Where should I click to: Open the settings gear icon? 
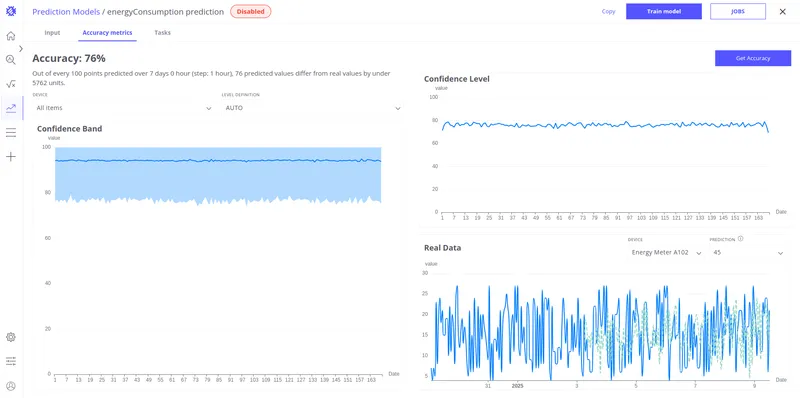tap(11, 337)
